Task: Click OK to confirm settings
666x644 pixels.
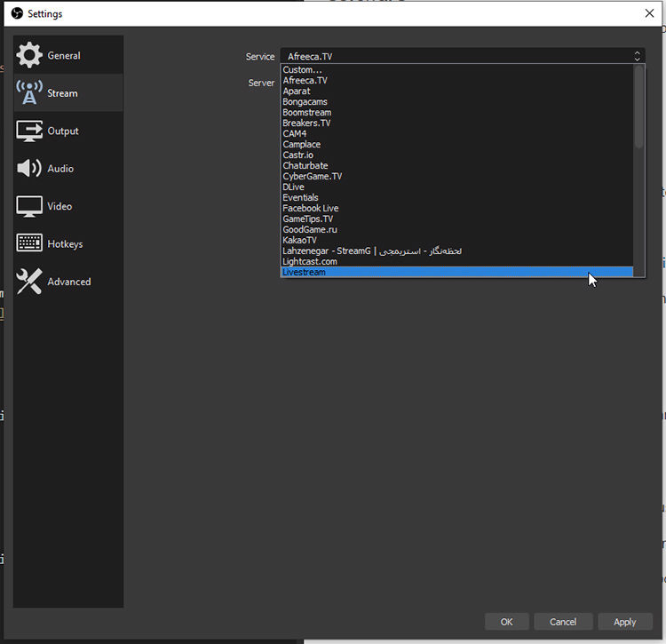Action: pos(506,622)
